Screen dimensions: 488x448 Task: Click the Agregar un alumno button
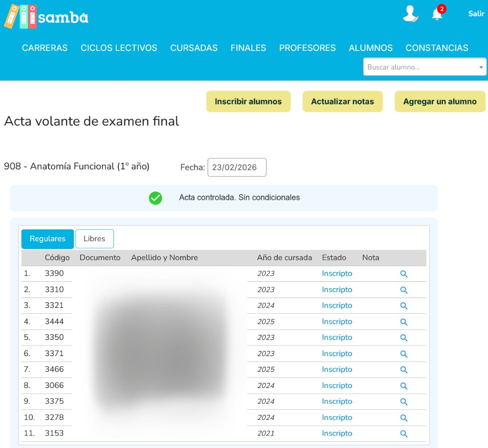coord(439,101)
